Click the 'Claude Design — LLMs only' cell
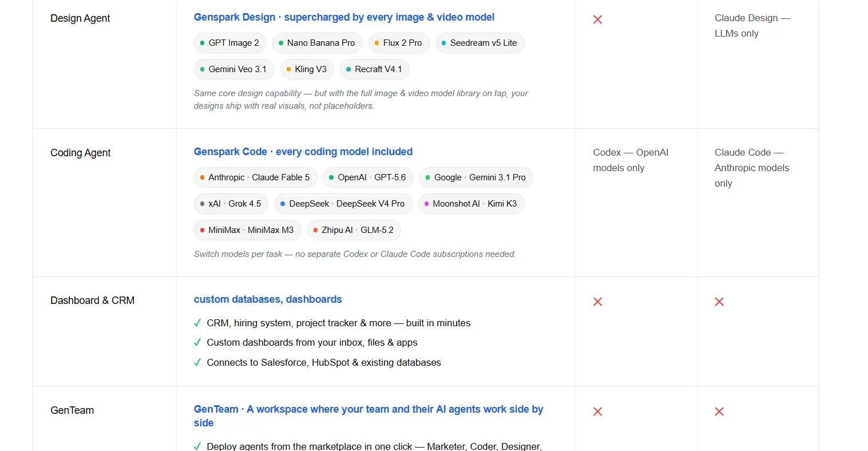Image resolution: width=868 pixels, height=451 pixels. [x=752, y=26]
